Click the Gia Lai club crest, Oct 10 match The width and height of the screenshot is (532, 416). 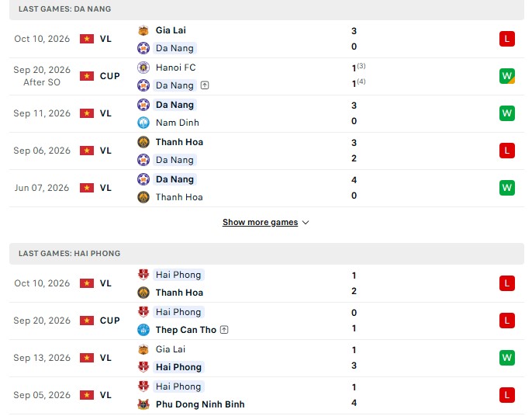click(x=143, y=30)
